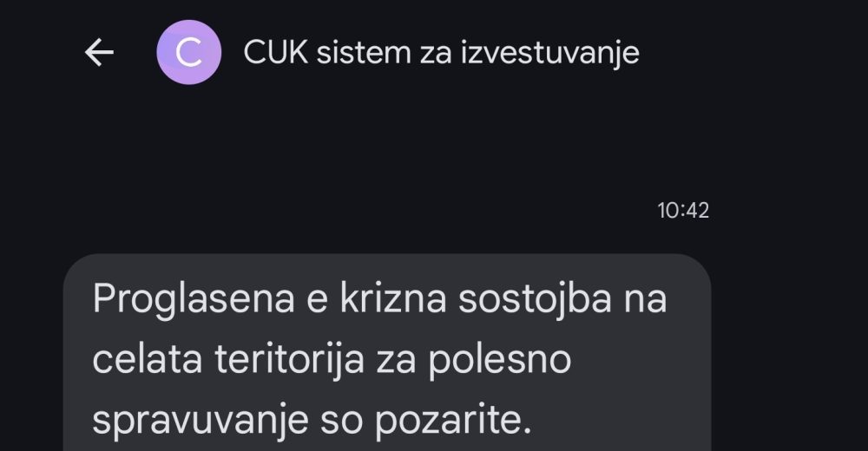Open CUK sistem za izvestuvanje contact details
This screenshot has height=451, width=868.
[441, 53]
